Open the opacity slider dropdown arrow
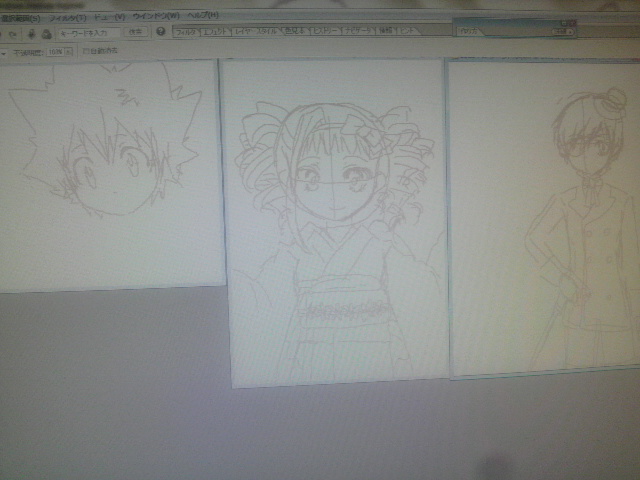The height and width of the screenshot is (480, 640). [x=69, y=52]
